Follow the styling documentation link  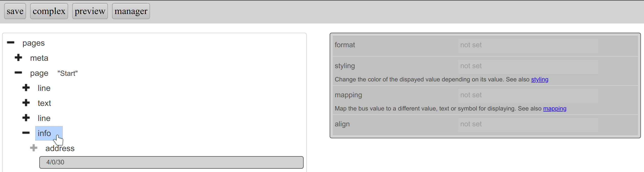click(x=540, y=80)
